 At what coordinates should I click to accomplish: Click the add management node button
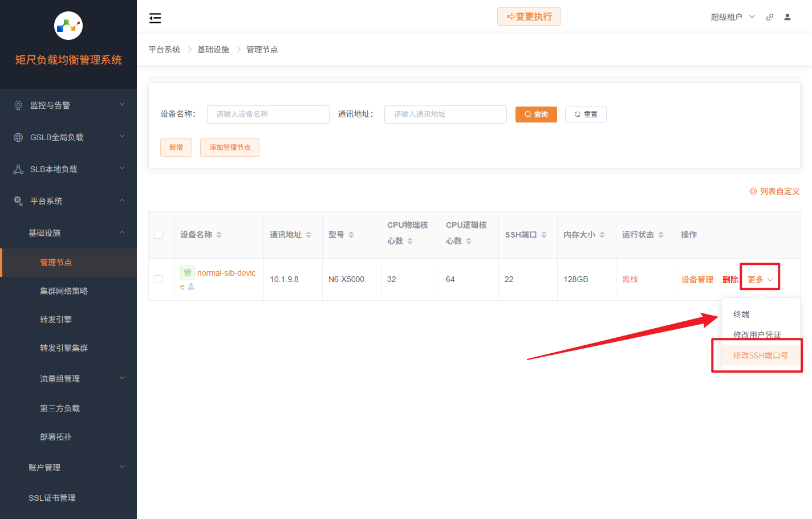pyautogui.click(x=230, y=148)
